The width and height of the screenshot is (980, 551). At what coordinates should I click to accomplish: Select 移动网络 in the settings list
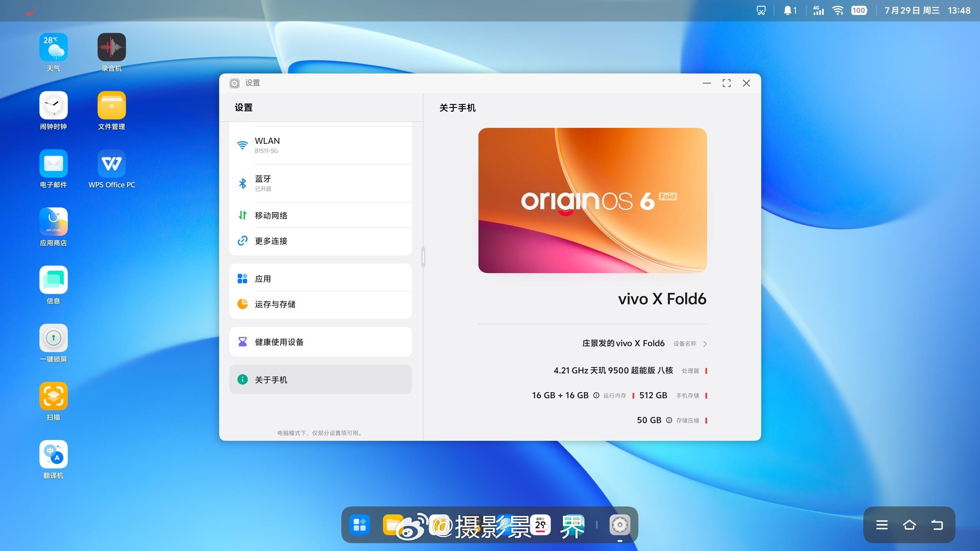(x=321, y=215)
